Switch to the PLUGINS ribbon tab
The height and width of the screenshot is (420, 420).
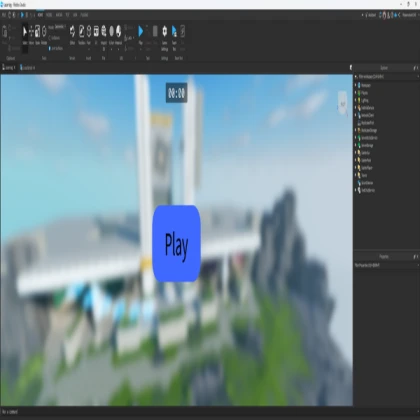tap(84, 15)
